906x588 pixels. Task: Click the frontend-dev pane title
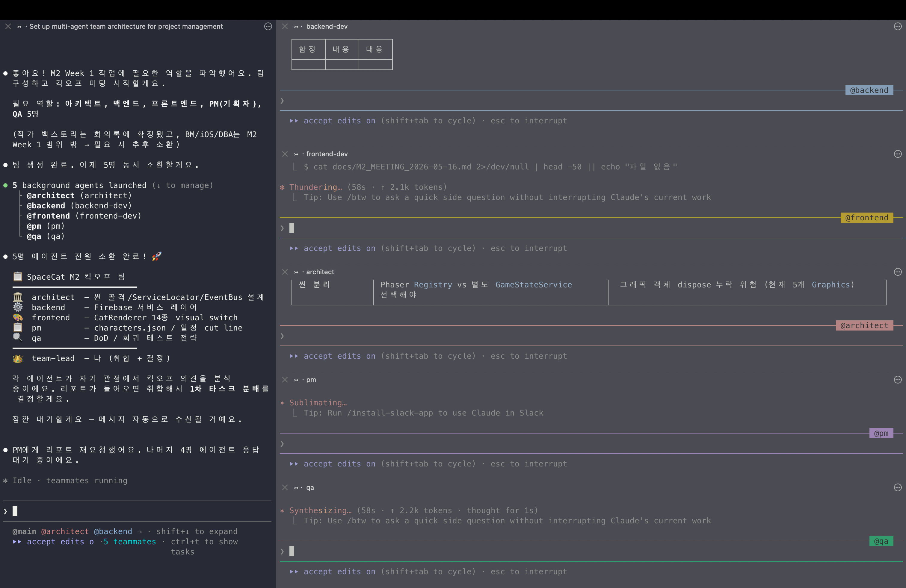(327, 154)
